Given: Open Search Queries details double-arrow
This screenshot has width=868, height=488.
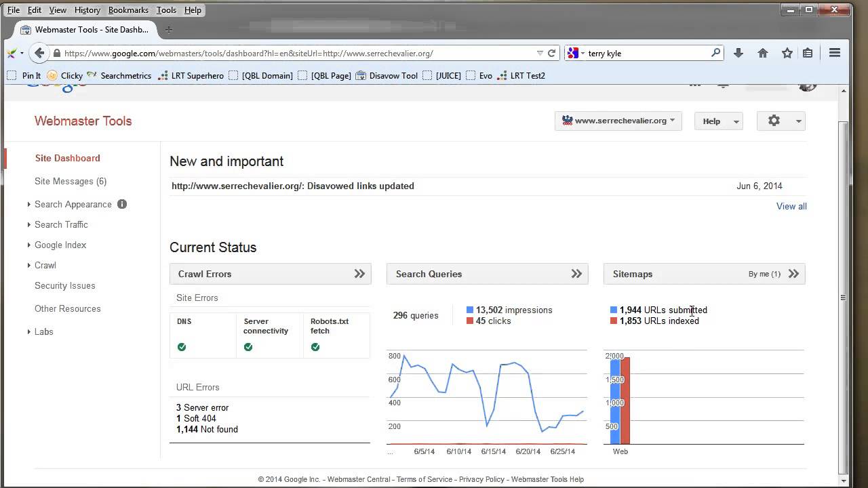Looking at the screenshot, I should [576, 274].
